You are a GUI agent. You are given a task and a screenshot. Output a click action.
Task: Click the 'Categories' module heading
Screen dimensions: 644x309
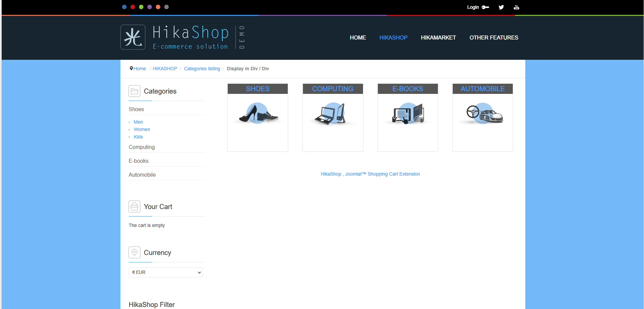coord(160,91)
